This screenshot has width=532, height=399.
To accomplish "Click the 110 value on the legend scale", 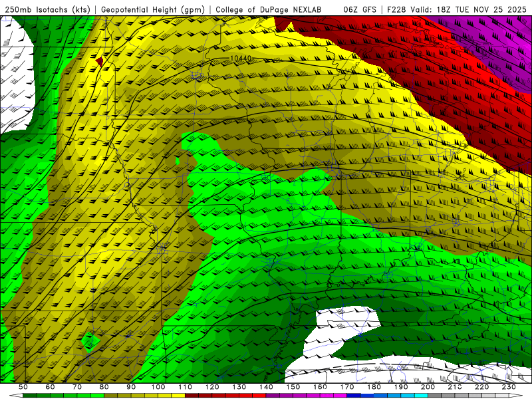I will tap(186, 387).
